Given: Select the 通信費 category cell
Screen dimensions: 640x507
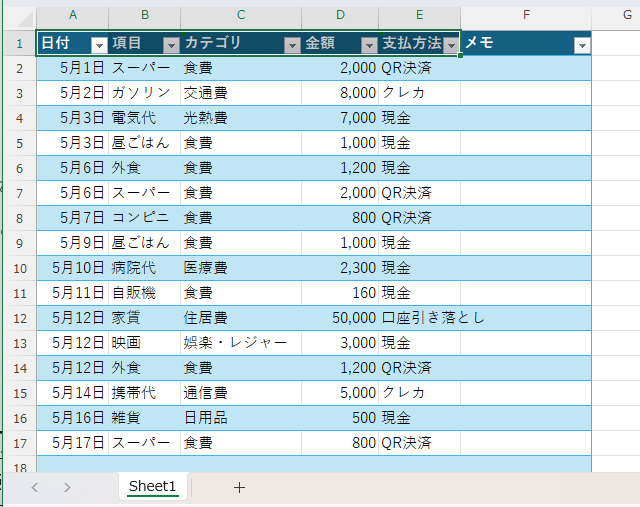Looking at the screenshot, I should pyautogui.click(x=241, y=393).
